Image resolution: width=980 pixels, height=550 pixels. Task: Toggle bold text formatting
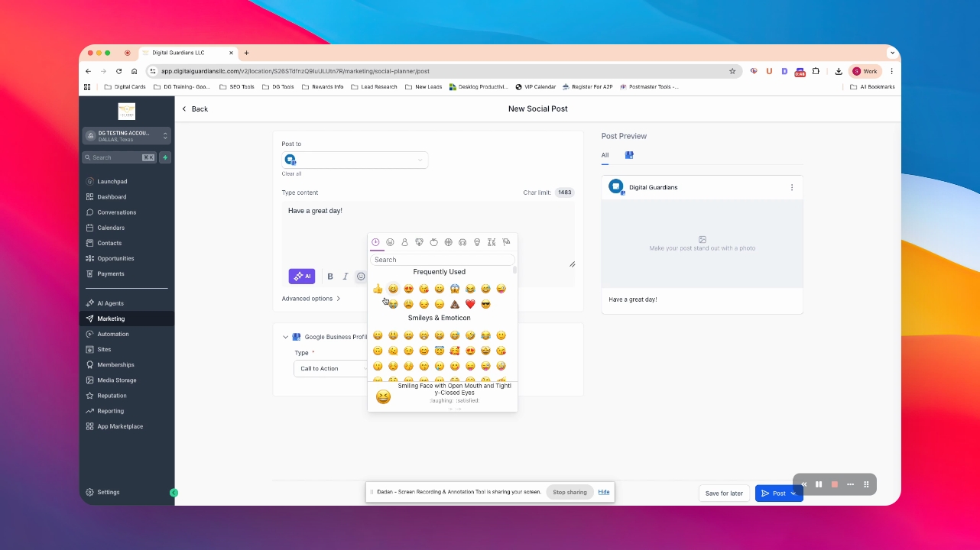click(330, 277)
